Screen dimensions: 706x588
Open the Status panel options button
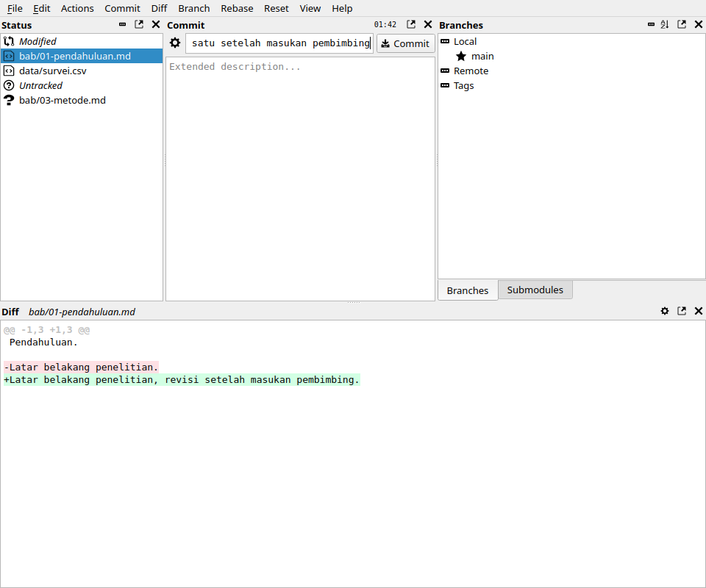click(123, 24)
